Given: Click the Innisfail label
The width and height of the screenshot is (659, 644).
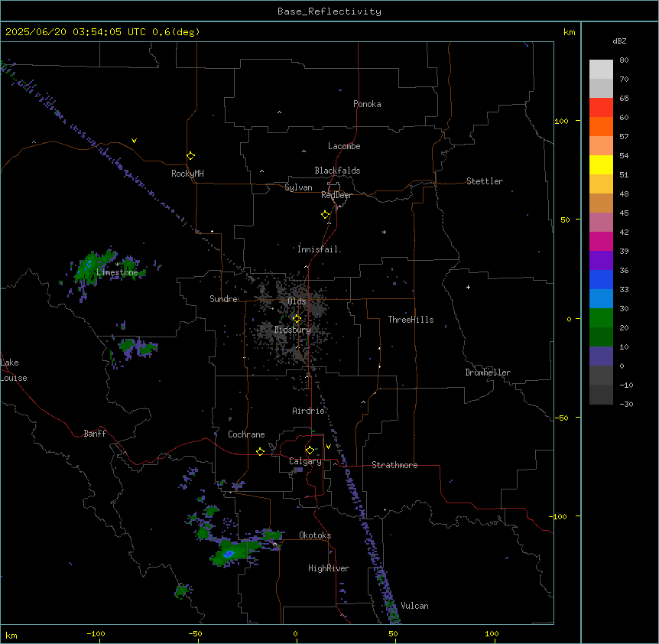Looking at the screenshot, I should click(x=318, y=249).
